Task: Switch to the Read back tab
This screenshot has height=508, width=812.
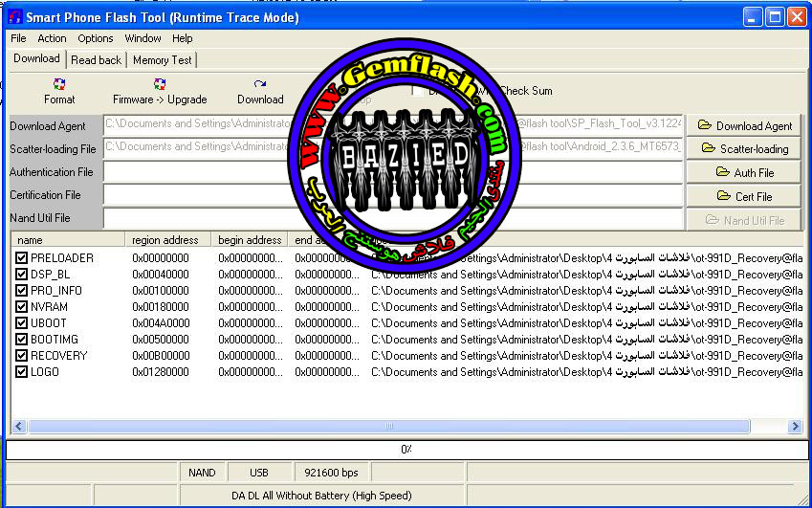Action: 97,60
